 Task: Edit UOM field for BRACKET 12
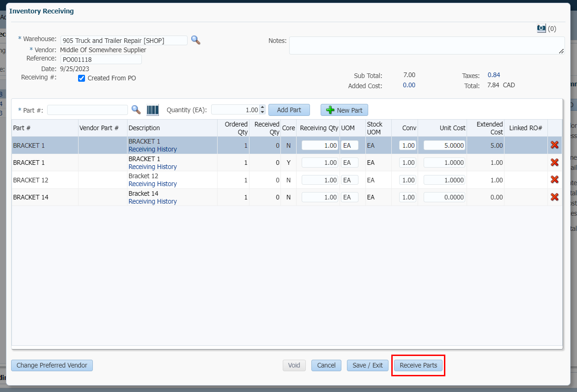click(x=350, y=180)
